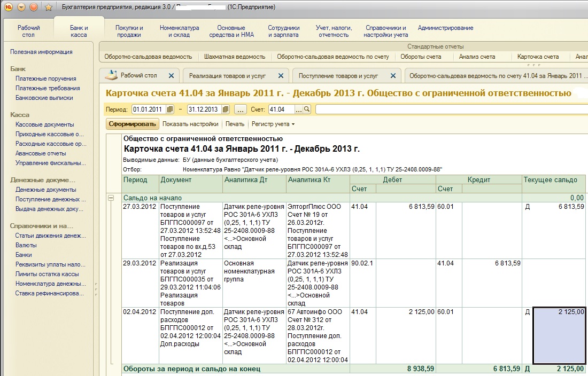Open the Шахматная ведомость report
Viewport: 588px width, 376px height.
click(x=235, y=57)
